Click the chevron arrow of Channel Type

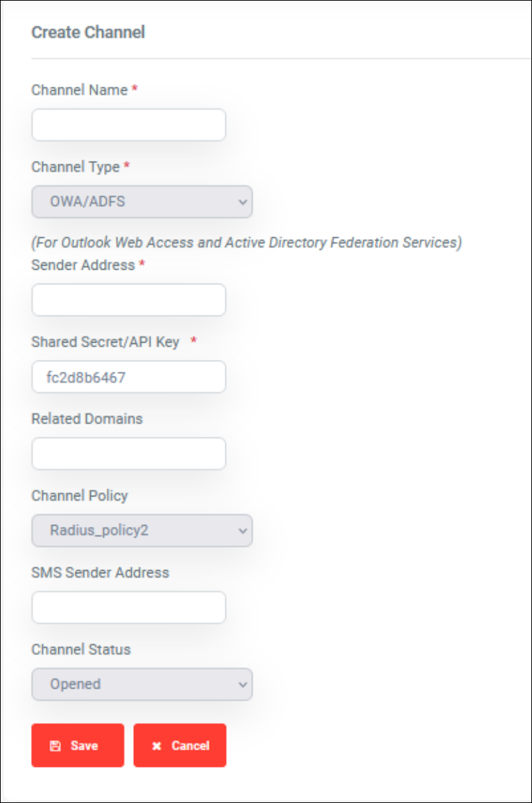(x=243, y=202)
